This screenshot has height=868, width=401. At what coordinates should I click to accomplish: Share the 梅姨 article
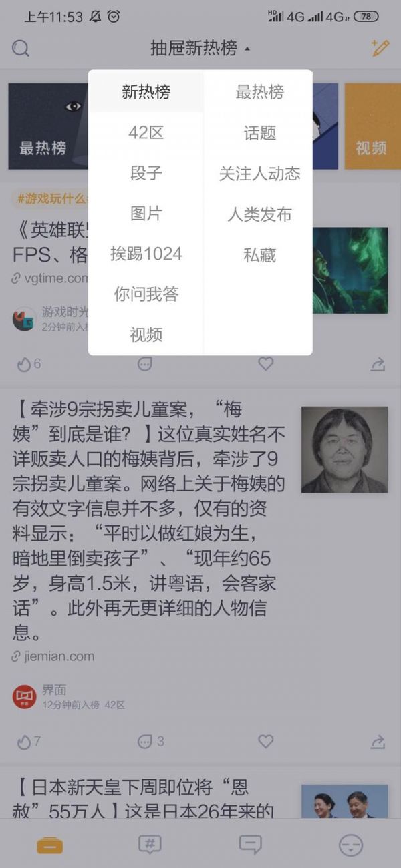(x=378, y=741)
